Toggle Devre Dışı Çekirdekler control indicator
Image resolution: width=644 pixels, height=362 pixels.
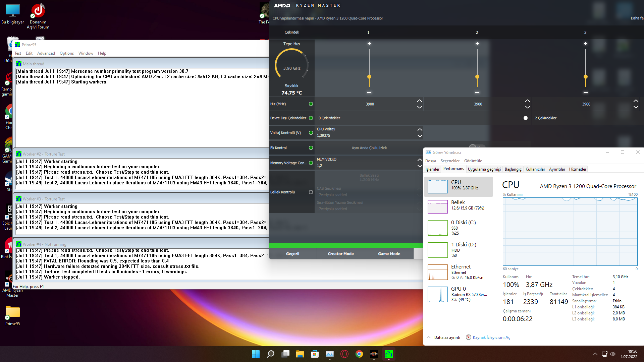point(311,118)
